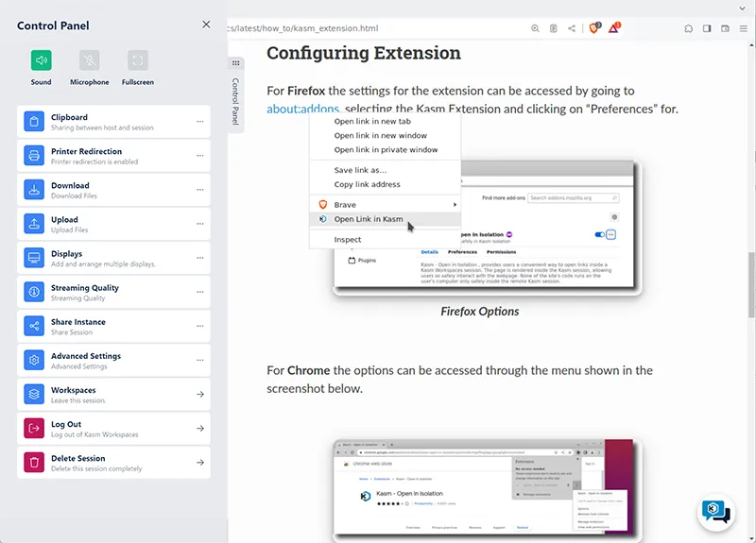The width and height of the screenshot is (756, 543).
Task: Enable the Microphone toggle
Action: coord(89,61)
